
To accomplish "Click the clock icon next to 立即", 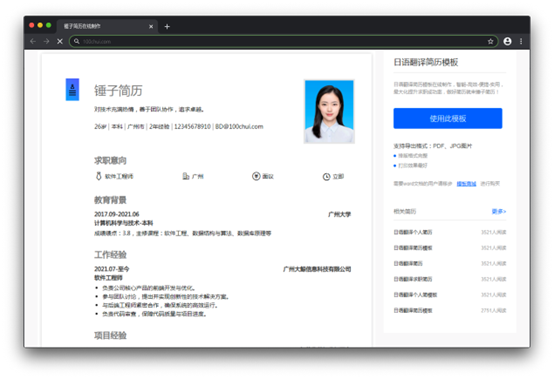I will [x=326, y=176].
